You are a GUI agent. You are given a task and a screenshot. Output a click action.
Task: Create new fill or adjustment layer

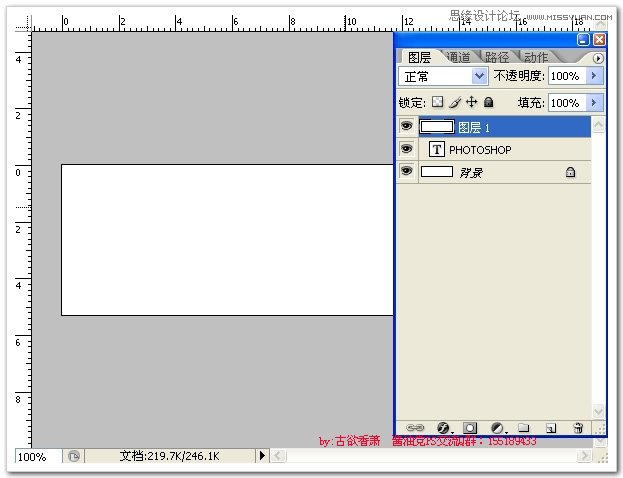[x=498, y=428]
